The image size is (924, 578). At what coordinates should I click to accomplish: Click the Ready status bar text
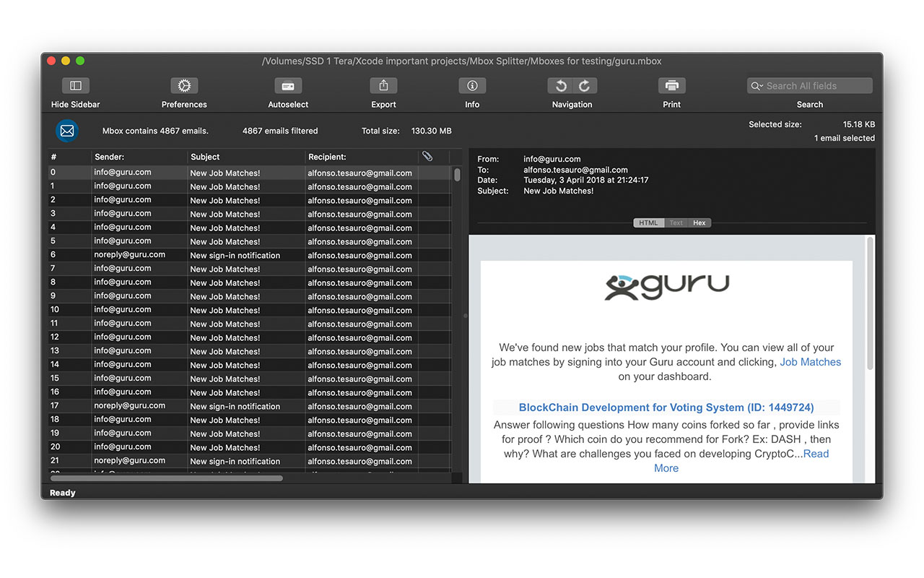(63, 493)
